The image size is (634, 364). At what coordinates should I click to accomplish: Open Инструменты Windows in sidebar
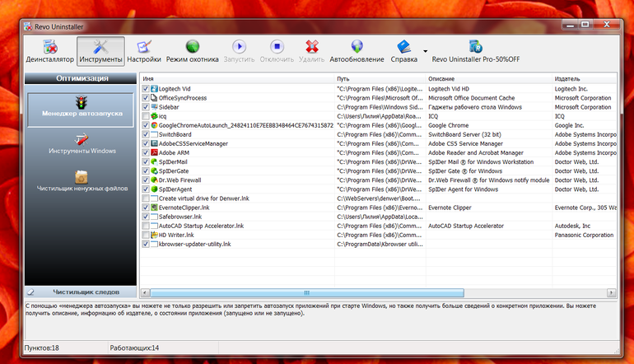pos(82,144)
